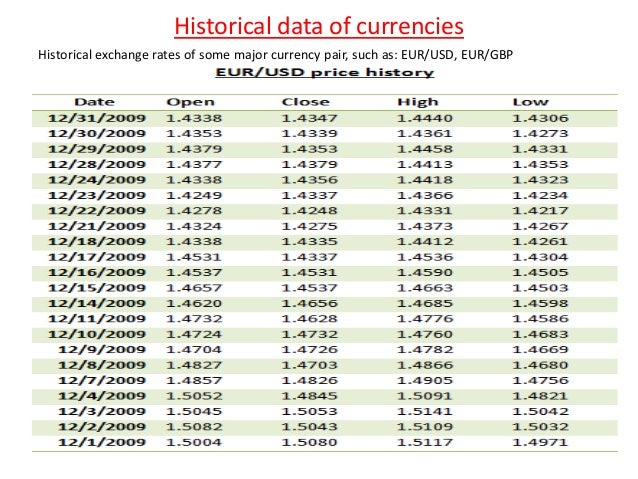The width and height of the screenshot is (638, 479).
Task: Click the 'Historical exchange rates' subtitle sentence
Action: click(x=275, y=55)
